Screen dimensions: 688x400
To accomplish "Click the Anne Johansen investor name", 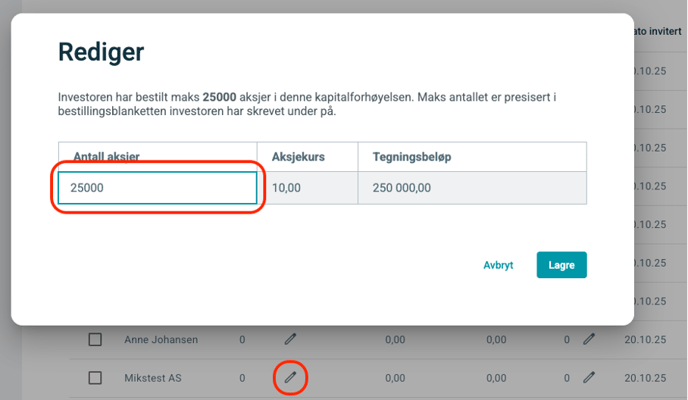I will click(x=161, y=340).
